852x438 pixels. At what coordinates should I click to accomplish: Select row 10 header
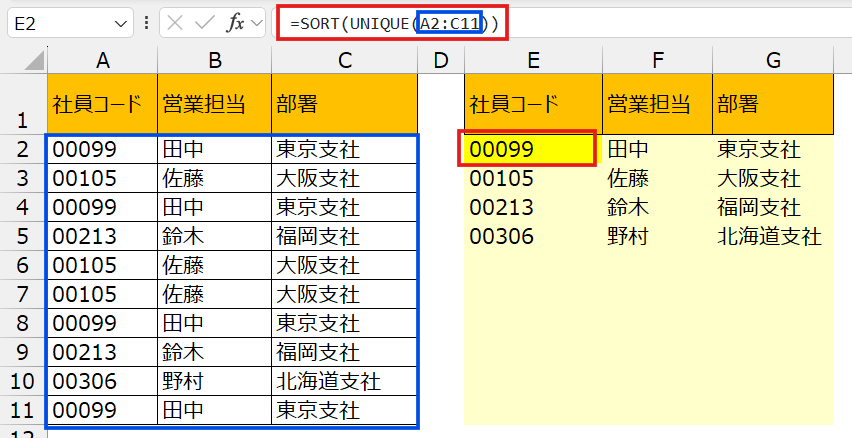click(22, 381)
